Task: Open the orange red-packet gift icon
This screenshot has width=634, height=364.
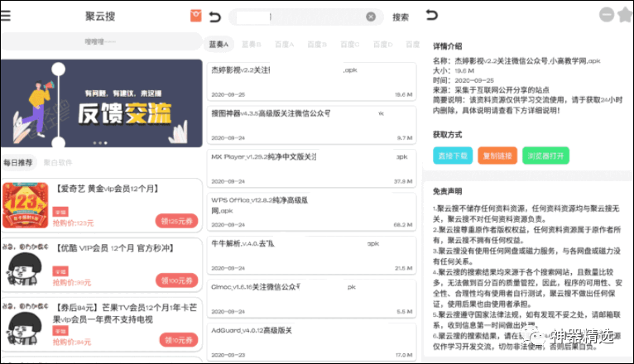Action: point(195,16)
